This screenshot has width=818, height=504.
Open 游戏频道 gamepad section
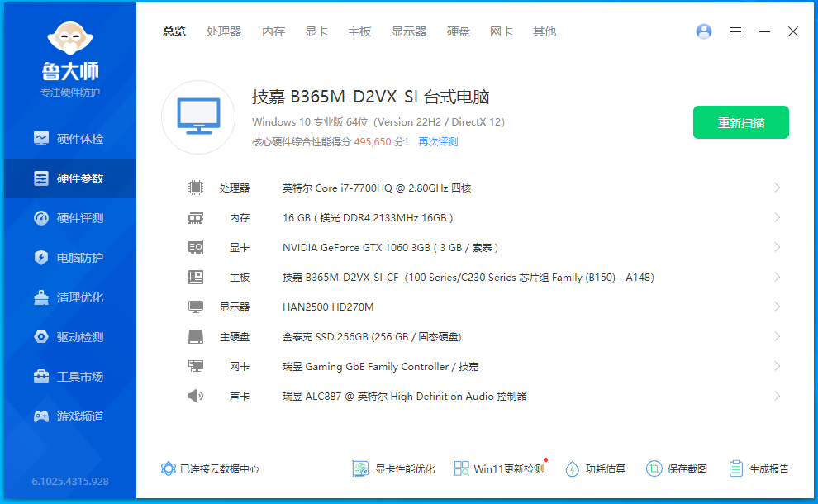(69, 416)
